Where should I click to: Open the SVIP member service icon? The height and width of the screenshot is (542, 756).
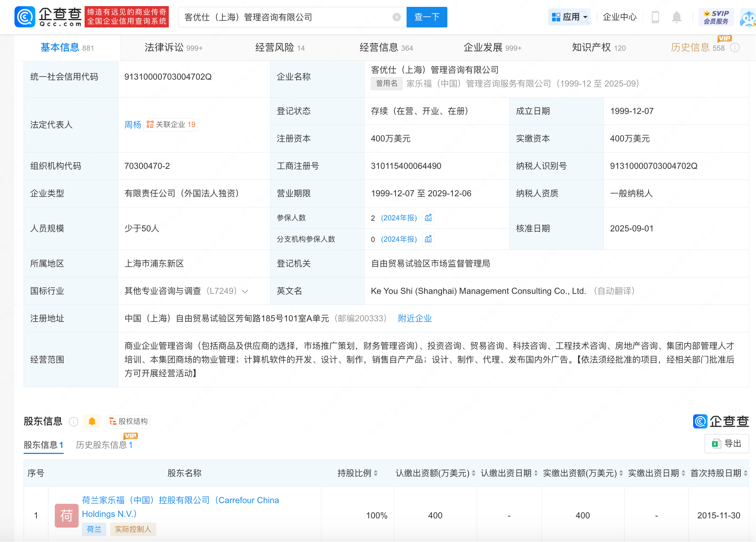point(716,17)
